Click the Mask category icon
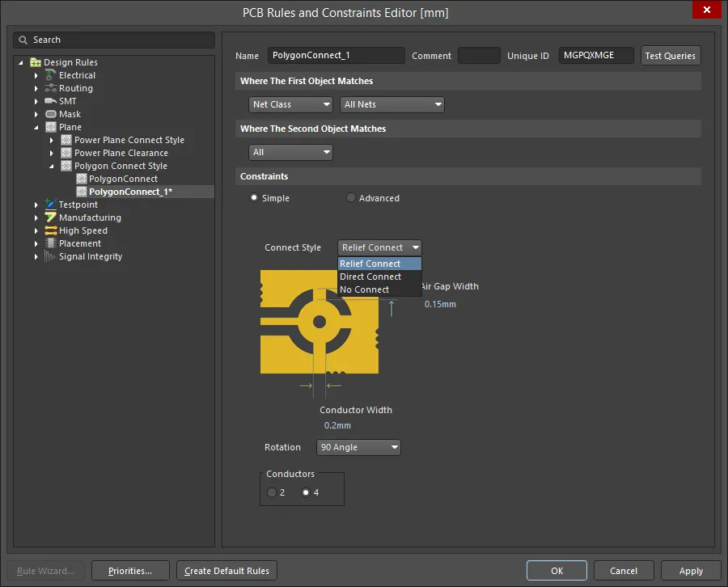 (51, 114)
